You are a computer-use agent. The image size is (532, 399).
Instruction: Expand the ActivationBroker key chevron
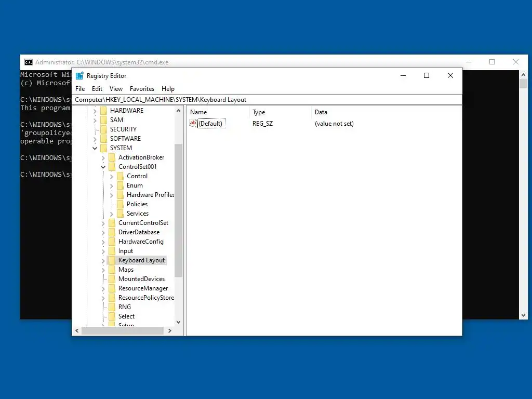click(103, 158)
